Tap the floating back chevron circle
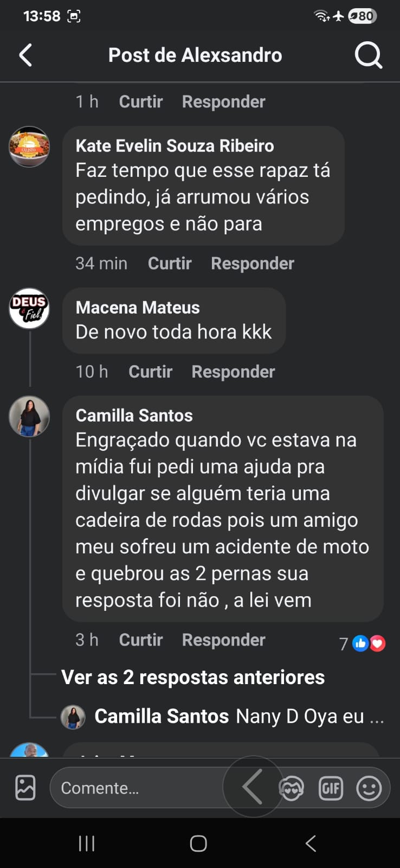Image resolution: width=400 pixels, height=868 pixels. pyautogui.click(x=253, y=786)
